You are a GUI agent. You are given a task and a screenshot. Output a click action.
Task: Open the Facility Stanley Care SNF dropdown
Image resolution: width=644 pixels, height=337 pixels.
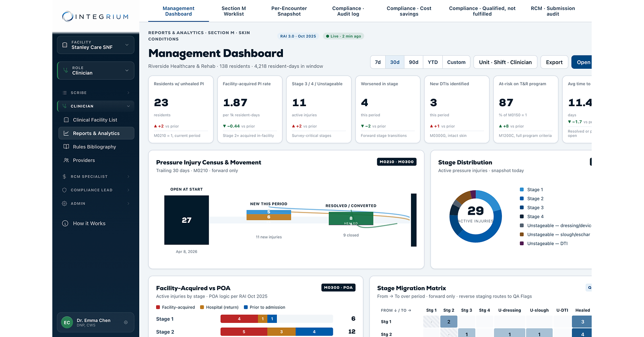pyautogui.click(x=95, y=45)
